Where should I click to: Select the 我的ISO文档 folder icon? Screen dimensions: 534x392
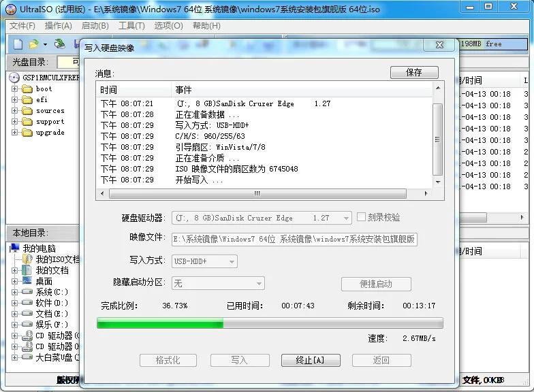(x=27, y=259)
